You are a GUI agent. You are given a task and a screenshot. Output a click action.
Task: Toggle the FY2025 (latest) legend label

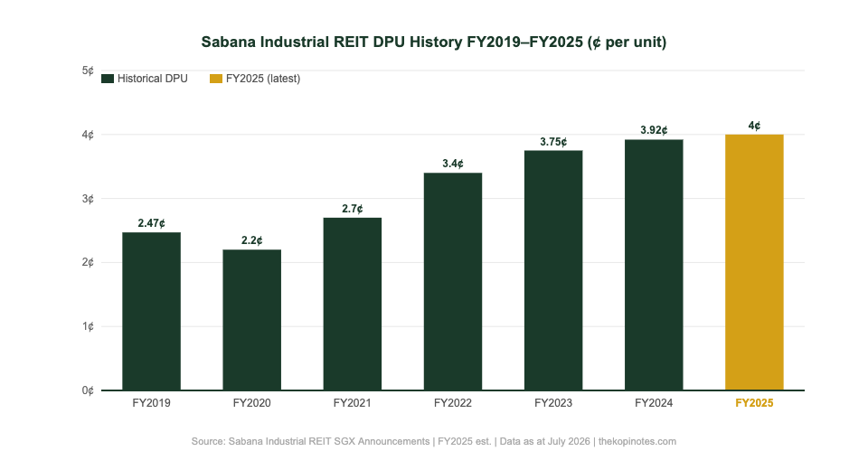[263, 79]
